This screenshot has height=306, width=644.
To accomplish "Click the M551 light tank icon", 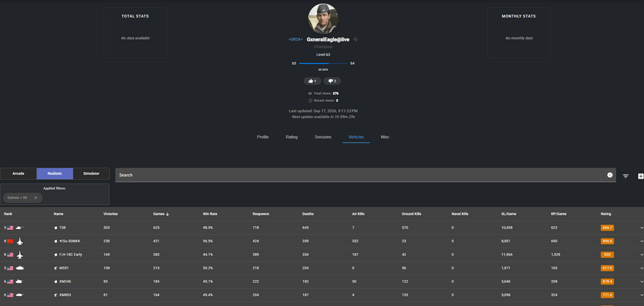I will (20, 268).
